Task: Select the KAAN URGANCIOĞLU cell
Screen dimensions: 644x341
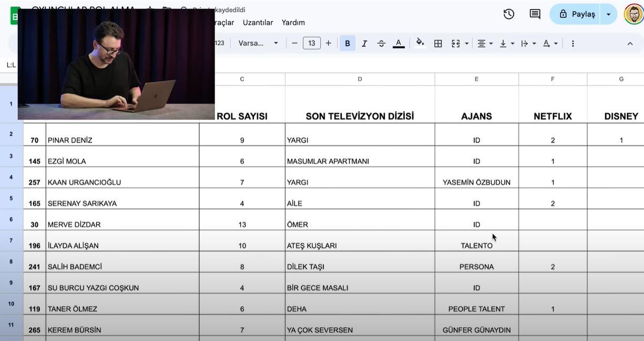Action: click(122, 177)
